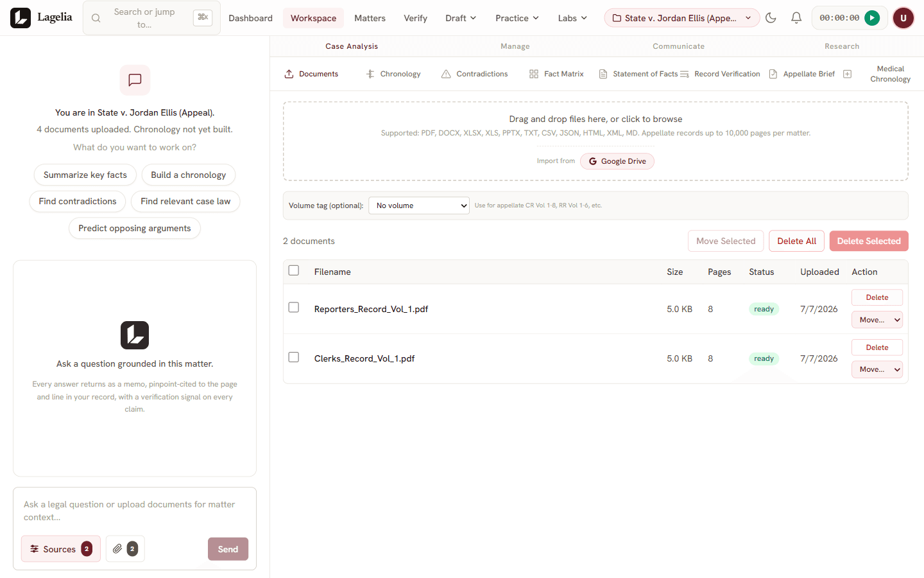Toggle dark mode moon icon
The image size is (924, 578).
click(x=771, y=18)
